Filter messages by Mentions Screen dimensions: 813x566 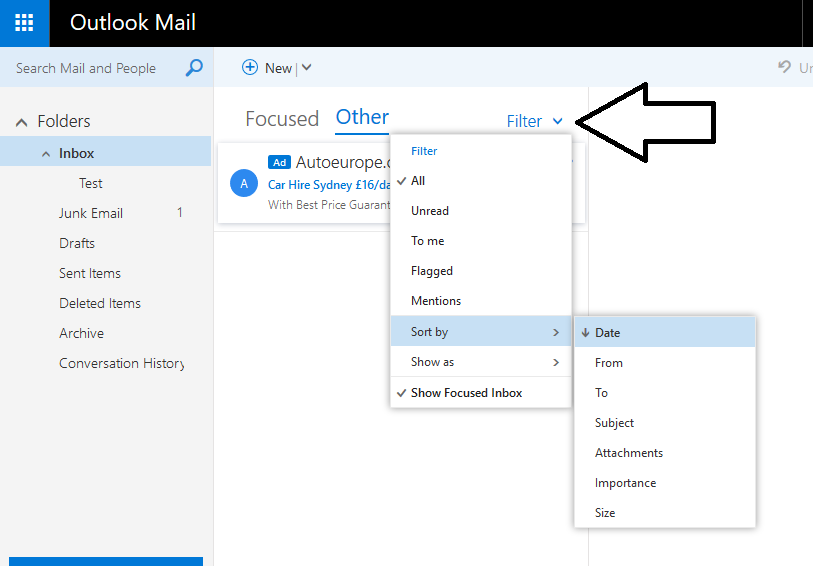[481, 301]
